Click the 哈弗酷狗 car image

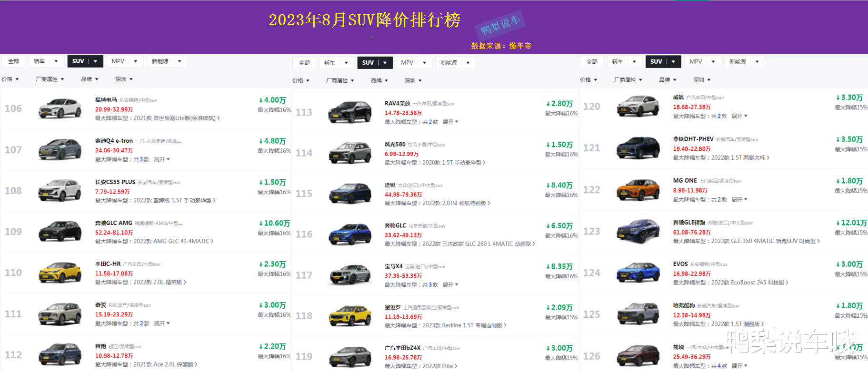[638, 314]
